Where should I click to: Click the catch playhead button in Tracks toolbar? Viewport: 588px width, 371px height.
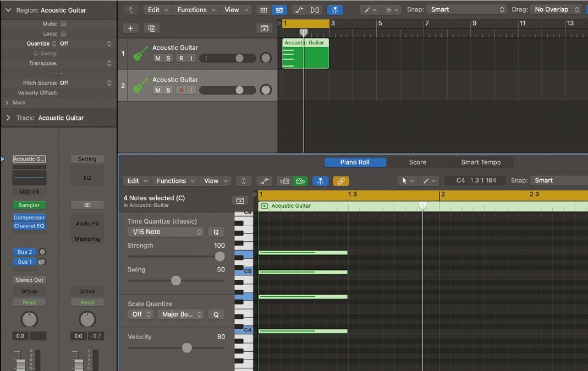tap(334, 10)
